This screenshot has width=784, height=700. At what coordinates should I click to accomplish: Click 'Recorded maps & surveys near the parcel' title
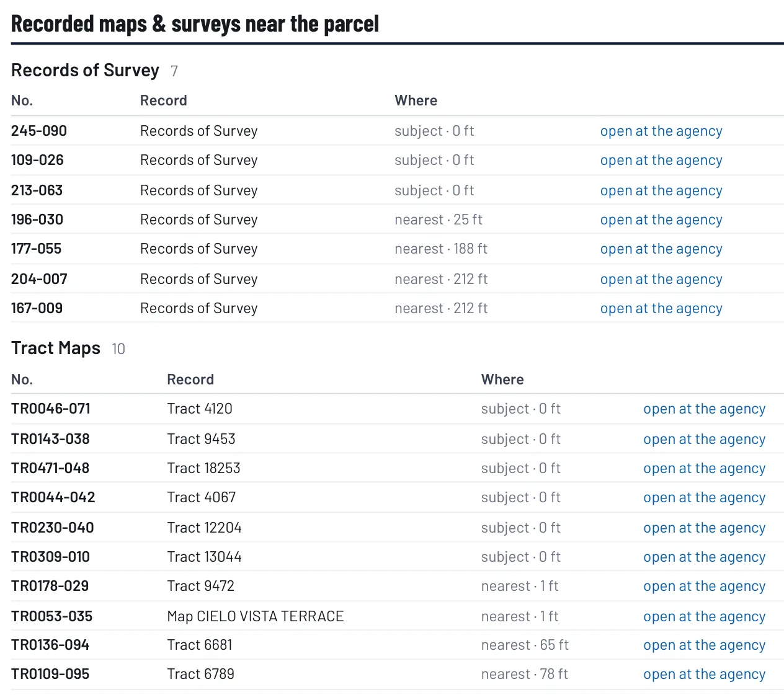click(195, 24)
